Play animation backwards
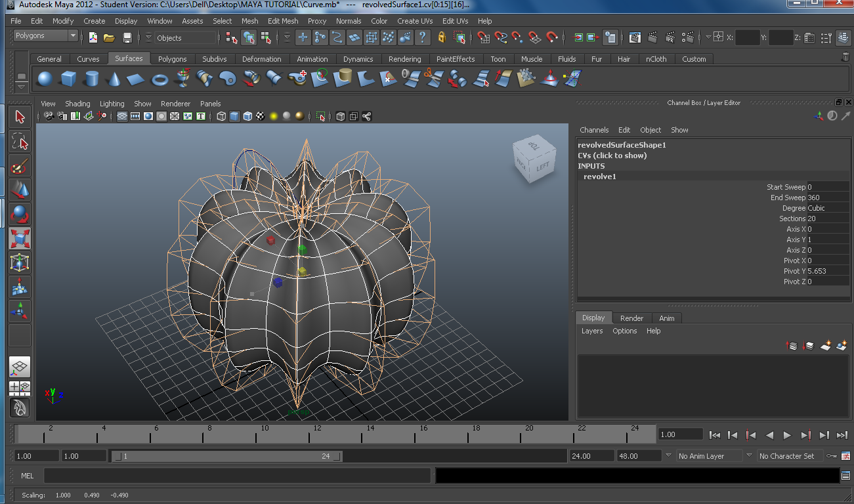The height and width of the screenshot is (504, 854). pyautogui.click(x=769, y=434)
